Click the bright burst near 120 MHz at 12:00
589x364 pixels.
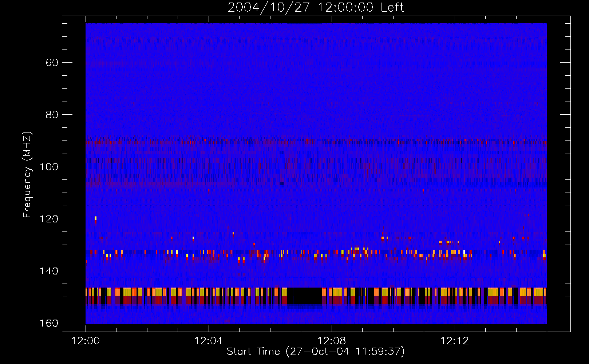click(95, 219)
